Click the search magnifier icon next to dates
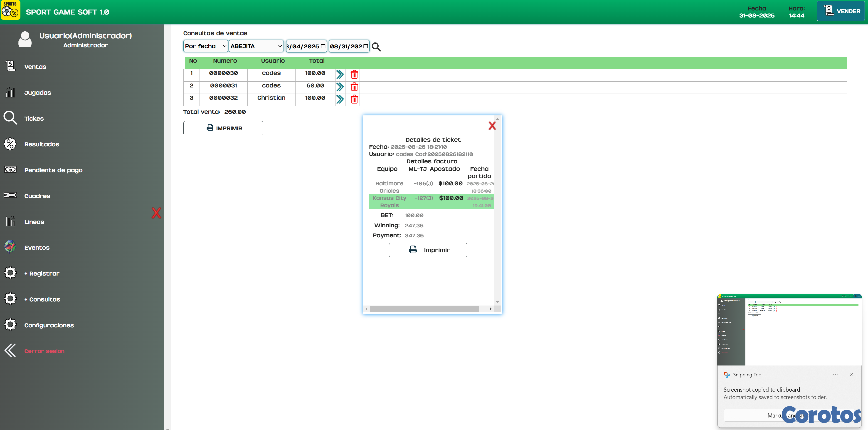 click(376, 47)
